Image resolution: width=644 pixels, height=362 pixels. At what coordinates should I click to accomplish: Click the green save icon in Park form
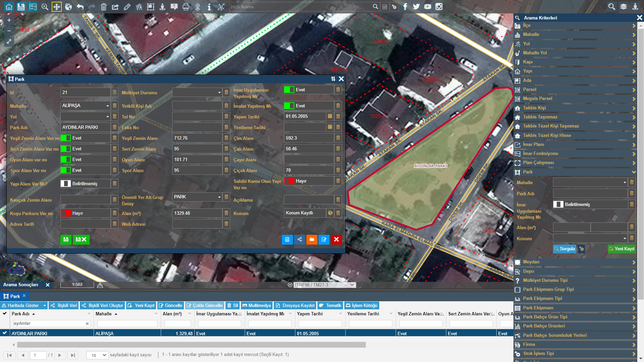66,240
